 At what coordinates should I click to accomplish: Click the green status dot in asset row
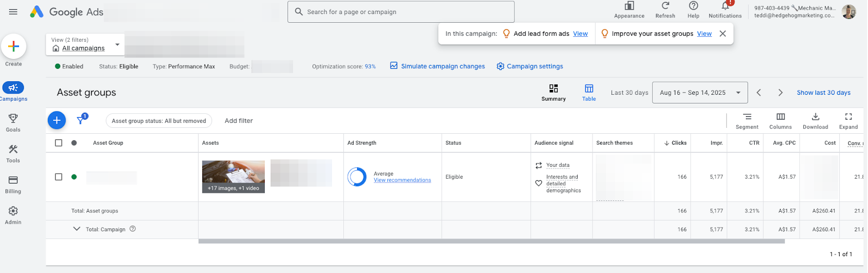[74, 177]
